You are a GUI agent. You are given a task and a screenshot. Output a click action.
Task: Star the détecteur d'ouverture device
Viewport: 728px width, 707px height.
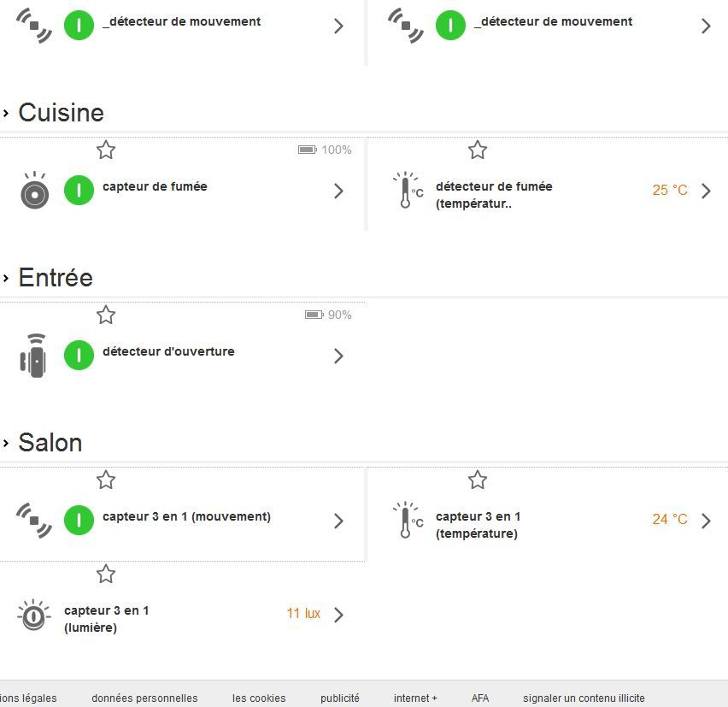[x=106, y=315]
